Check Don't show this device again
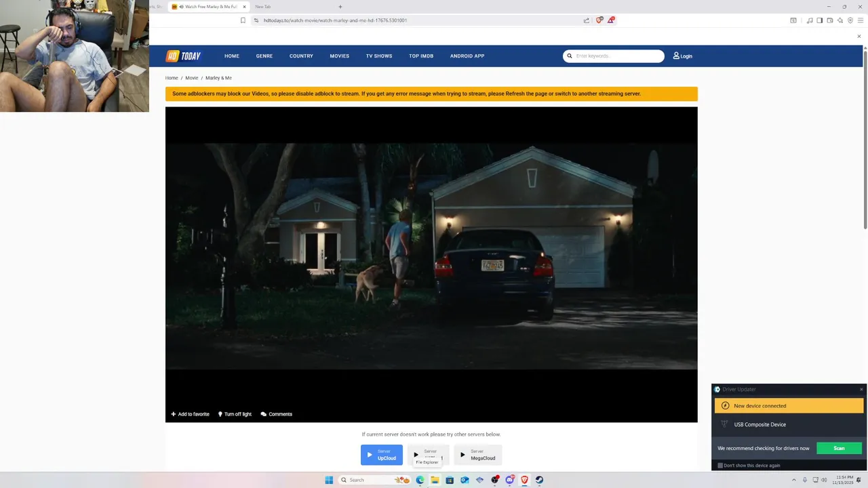 (x=720, y=466)
